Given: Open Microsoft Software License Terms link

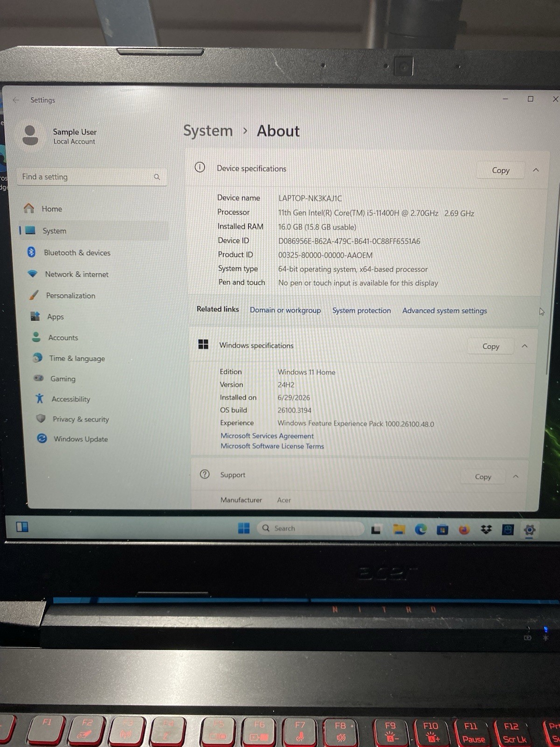Looking at the screenshot, I should click(x=272, y=446).
